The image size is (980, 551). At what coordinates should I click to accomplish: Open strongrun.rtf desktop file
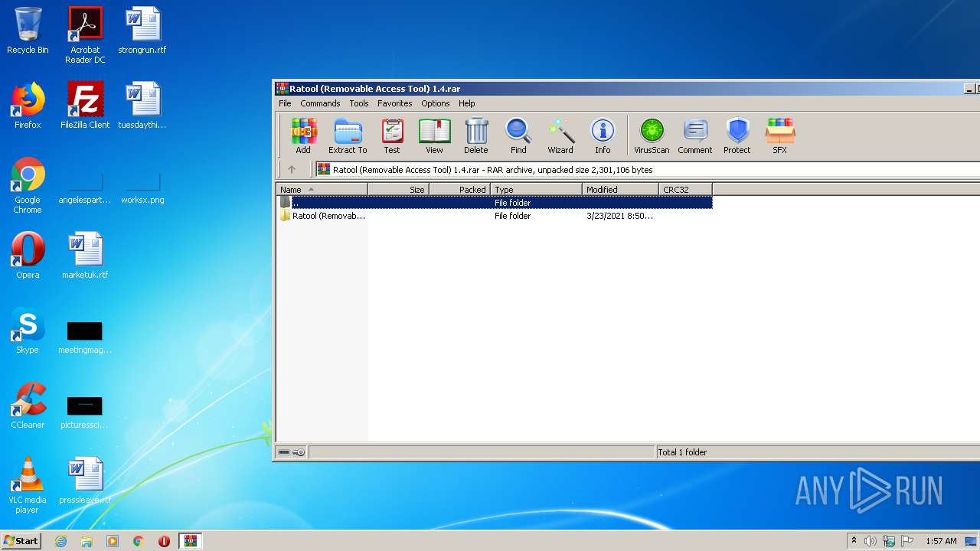pyautogui.click(x=142, y=31)
